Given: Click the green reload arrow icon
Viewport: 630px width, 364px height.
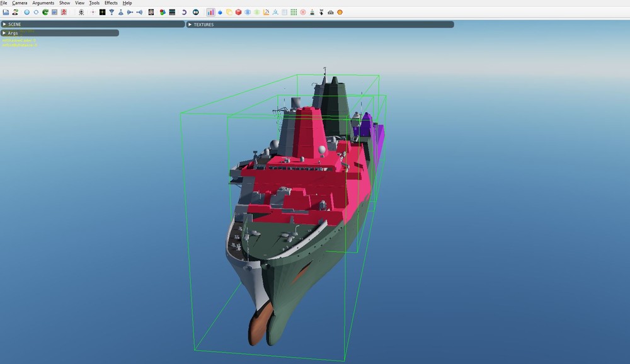Looking at the screenshot, I should pyautogui.click(x=45, y=12).
